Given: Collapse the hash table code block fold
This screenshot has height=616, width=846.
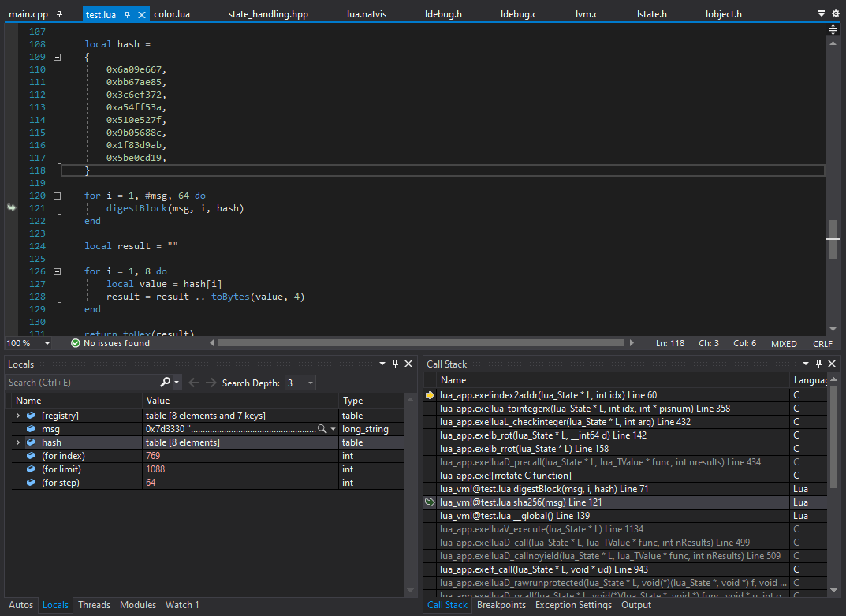Looking at the screenshot, I should (57, 57).
